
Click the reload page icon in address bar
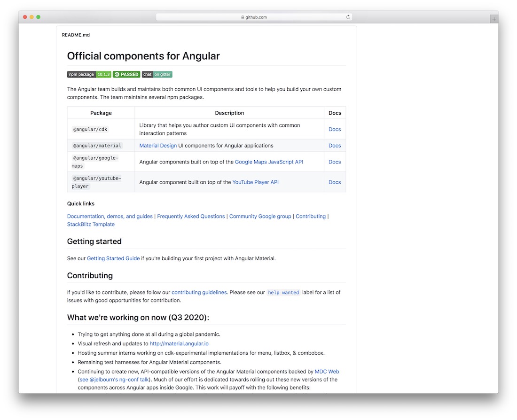(x=348, y=17)
